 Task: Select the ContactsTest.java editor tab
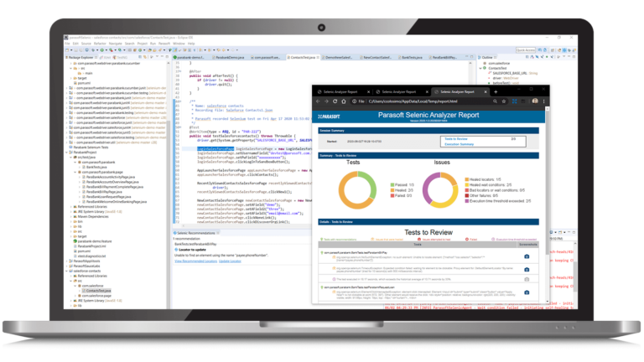point(303,58)
